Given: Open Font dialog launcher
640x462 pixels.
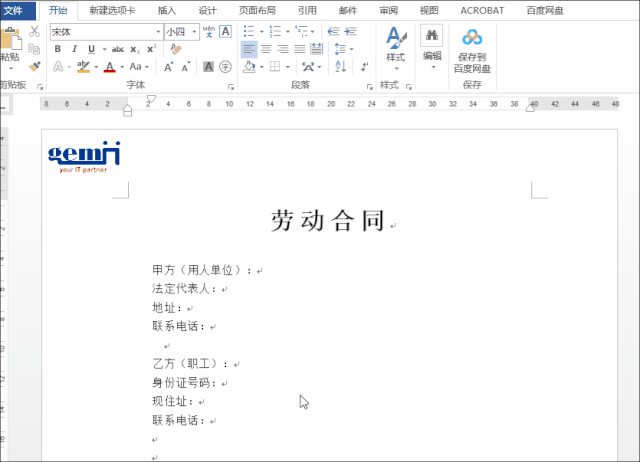Looking at the screenshot, I should pyautogui.click(x=231, y=87).
